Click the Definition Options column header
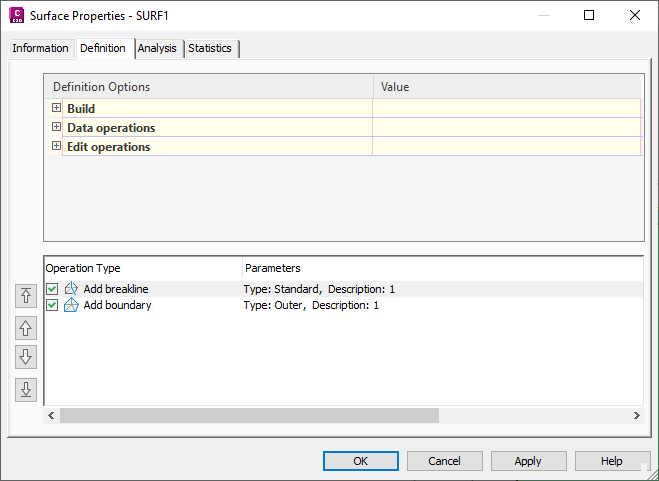Viewport: 659px width, 481px height. (209, 87)
